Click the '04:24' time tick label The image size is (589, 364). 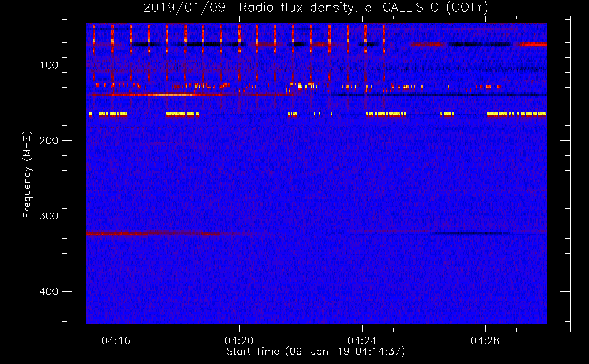click(x=362, y=341)
